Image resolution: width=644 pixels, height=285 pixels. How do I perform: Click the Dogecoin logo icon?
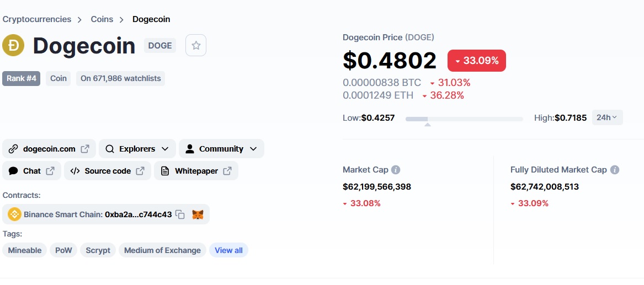coord(13,45)
